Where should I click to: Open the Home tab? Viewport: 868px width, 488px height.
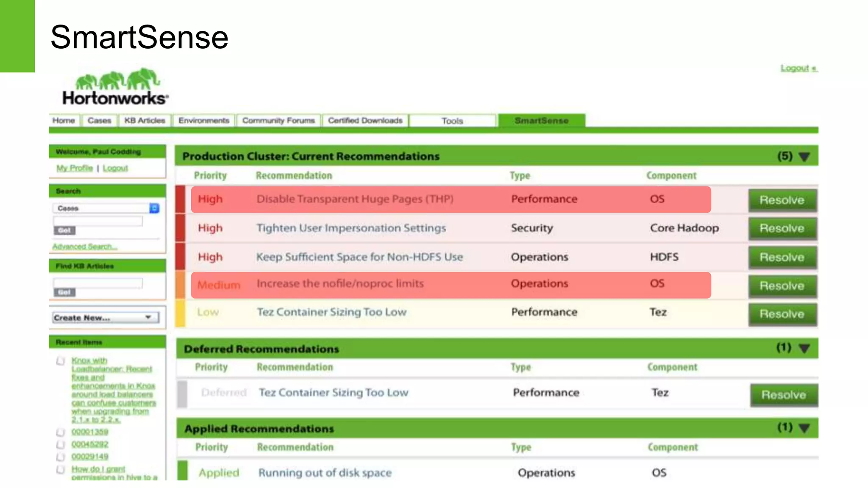pos(64,120)
